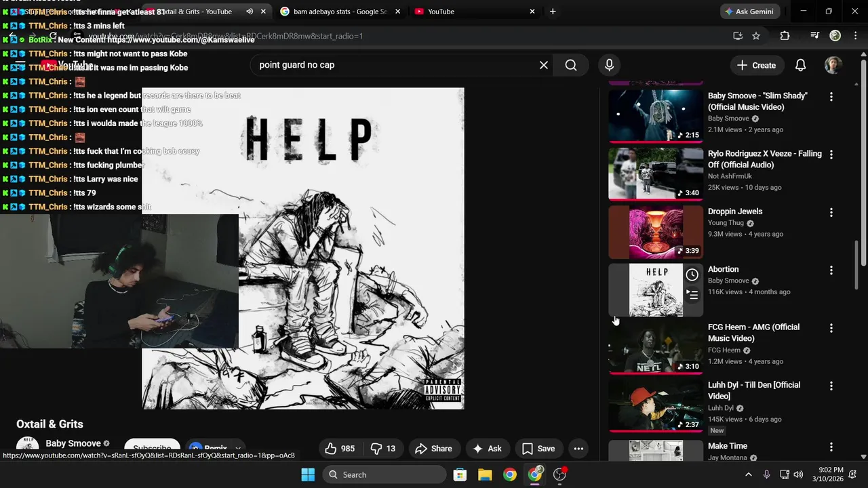Open a new browser tab
The image size is (868, 488).
click(553, 12)
